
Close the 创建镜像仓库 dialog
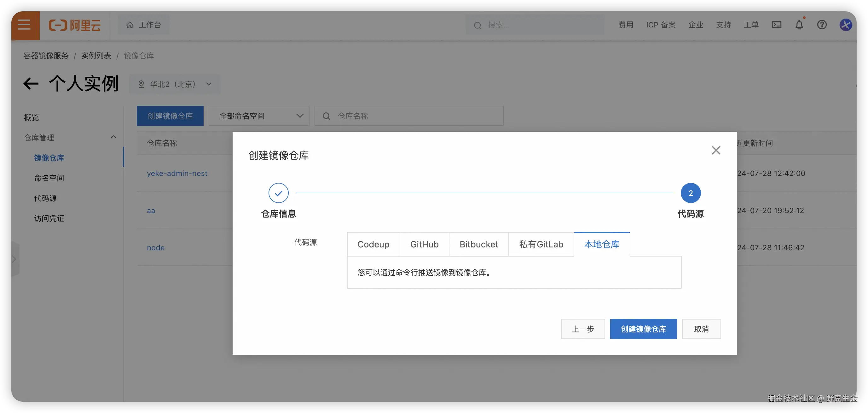tap(716, 150)
